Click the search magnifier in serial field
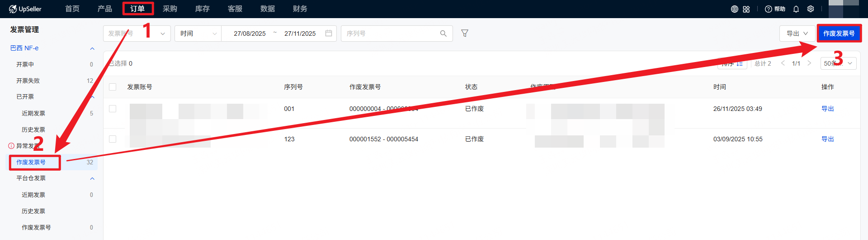 pyautogui.click(x=443, y=34)
